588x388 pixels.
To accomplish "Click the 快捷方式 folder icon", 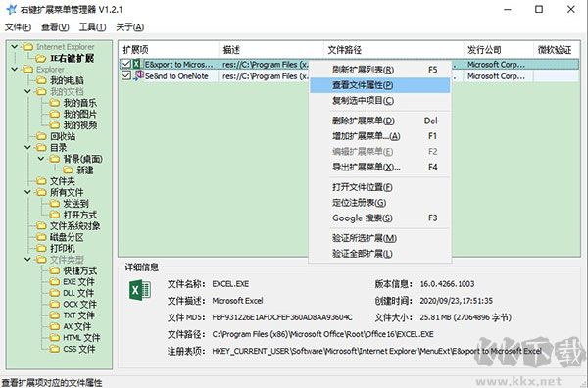I will [x=54, y=270].
